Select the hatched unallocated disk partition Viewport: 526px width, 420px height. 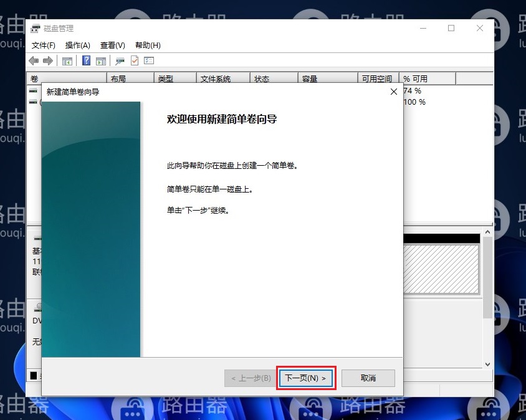441,269
